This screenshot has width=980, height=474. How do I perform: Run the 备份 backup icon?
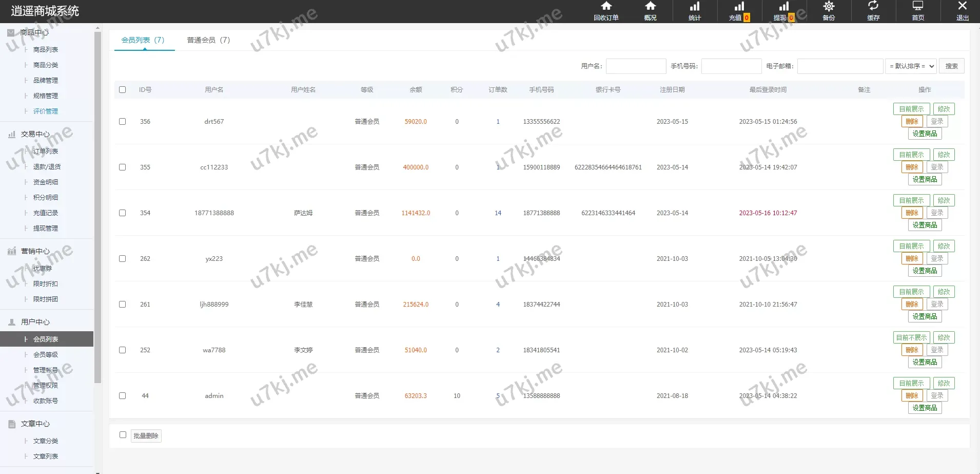828,11
